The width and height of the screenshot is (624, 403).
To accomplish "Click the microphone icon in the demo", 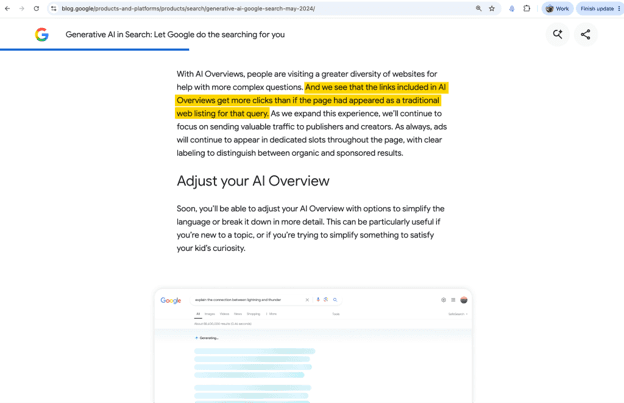I will tap(318, 300).
